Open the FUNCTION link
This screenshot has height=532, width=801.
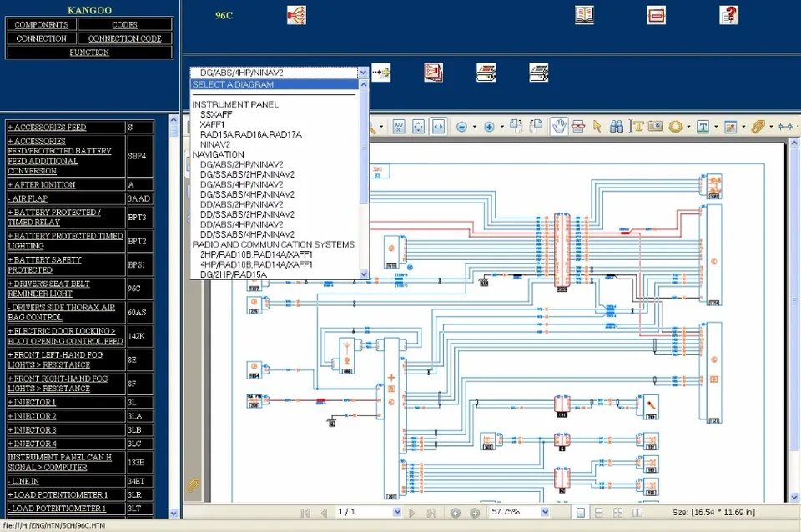(89, 52)
